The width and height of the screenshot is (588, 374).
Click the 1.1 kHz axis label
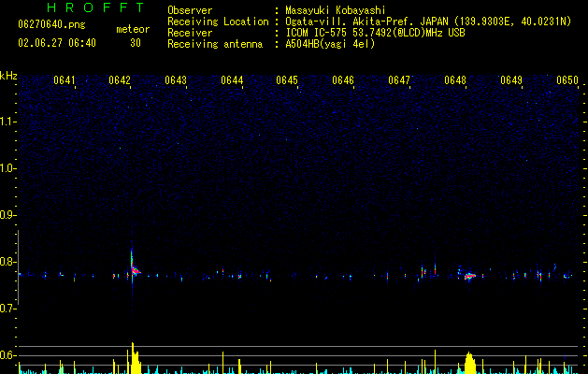pyautogui.click(x=8, y=122)
